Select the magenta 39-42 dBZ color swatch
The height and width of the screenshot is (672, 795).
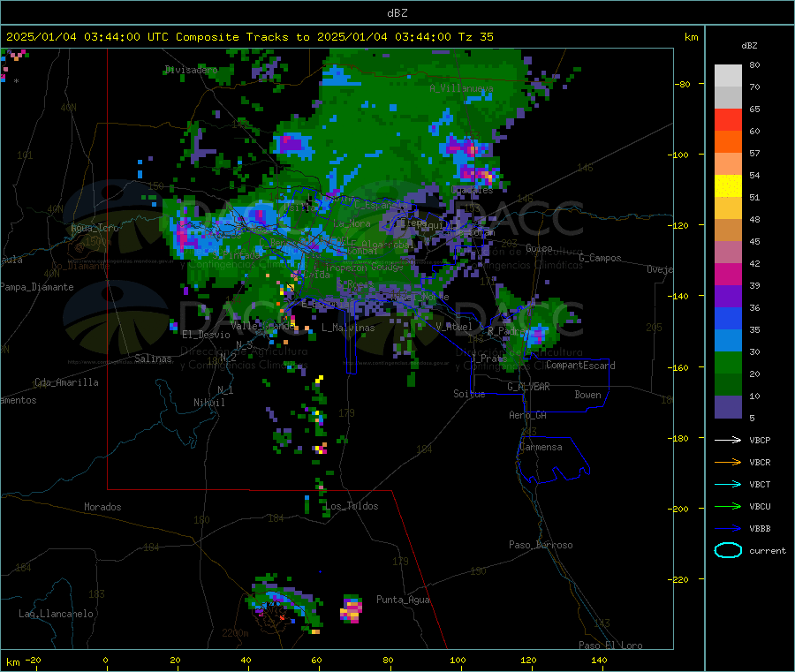728,274
